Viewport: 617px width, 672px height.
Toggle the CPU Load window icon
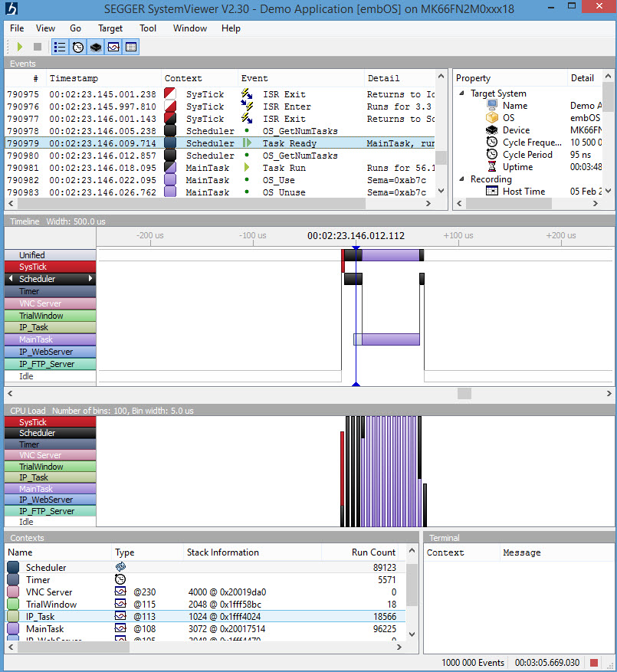pyautogui.click(x=96, y=47)
